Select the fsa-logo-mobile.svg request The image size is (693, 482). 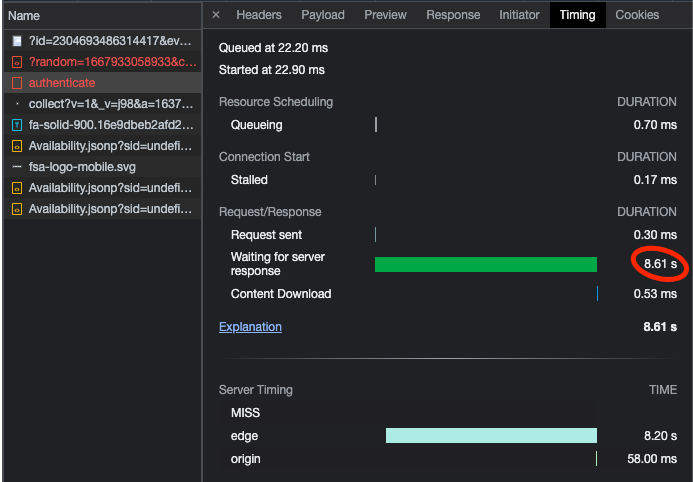coord(102,167)
